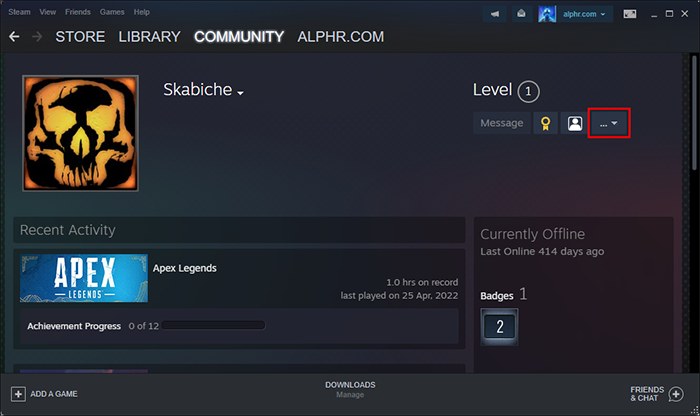Open the Apex Legends game link
700x416 pixels.
click(x=184, y=268)
